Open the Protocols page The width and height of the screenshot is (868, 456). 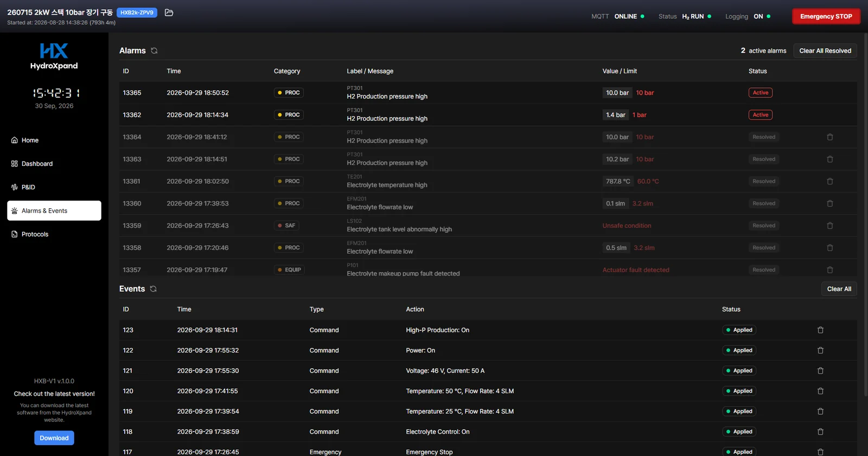[x=54, y=234]
